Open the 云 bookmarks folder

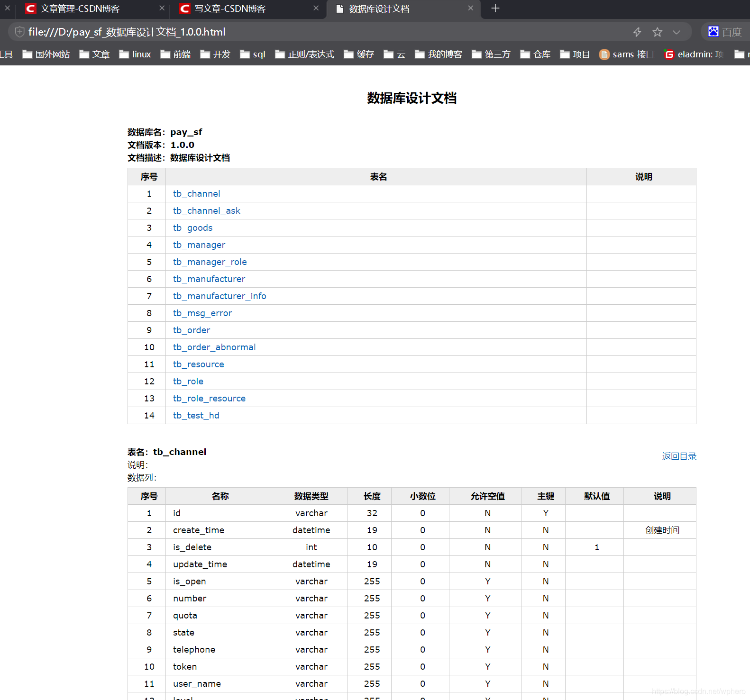394,55
